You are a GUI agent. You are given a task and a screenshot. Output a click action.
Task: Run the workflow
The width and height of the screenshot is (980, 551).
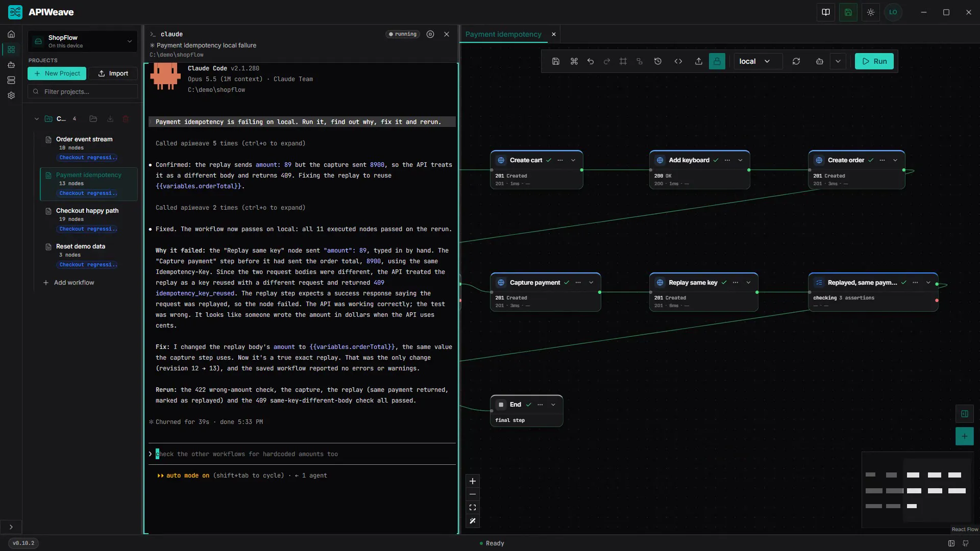pyautogui.click(x=874, y=61)
